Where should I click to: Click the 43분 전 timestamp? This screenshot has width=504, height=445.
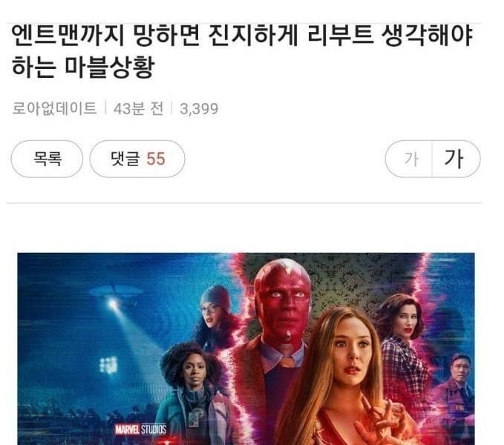139,108
